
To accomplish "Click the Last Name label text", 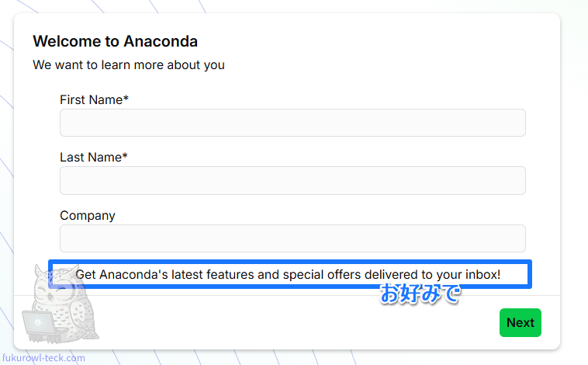I will coord(90,157).
